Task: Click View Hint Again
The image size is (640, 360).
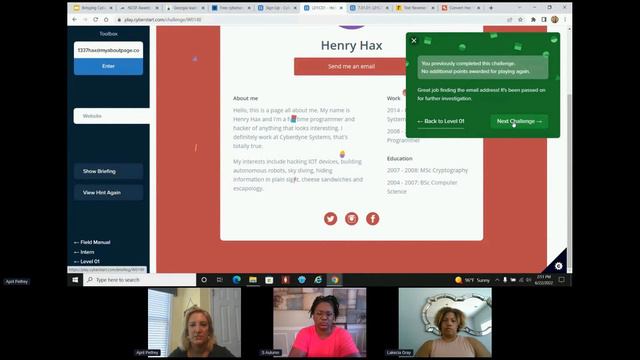Action: click(x=108, y=192)
